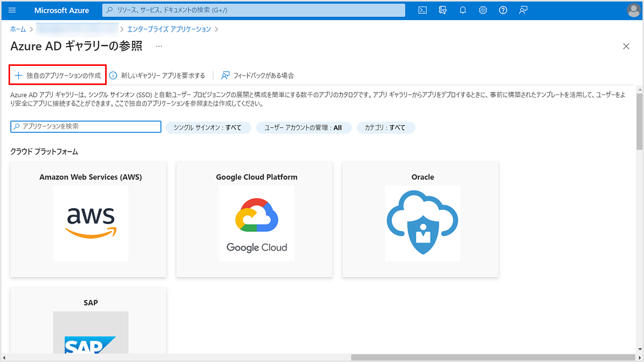644x362 pixels.
Task: Expand the ユーザー アカウントの管理 filter
Action: 303,128
